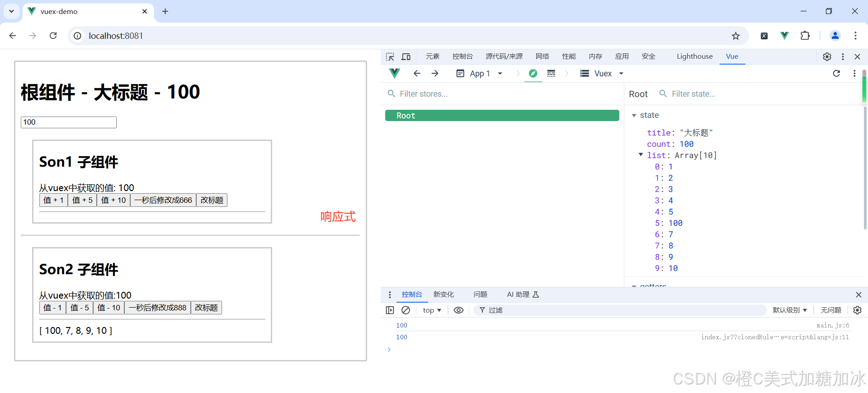View site information icon in address bar
This screenshot has width=868, height=393.
78,36
